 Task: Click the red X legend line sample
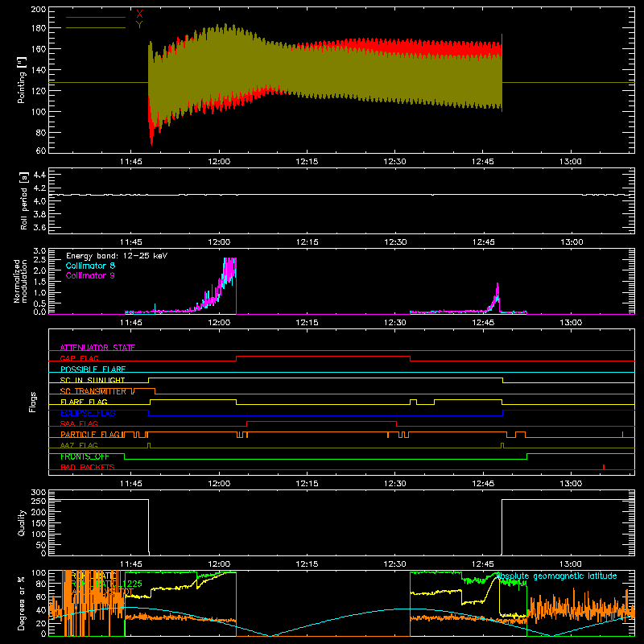click(x=96, y=17)
